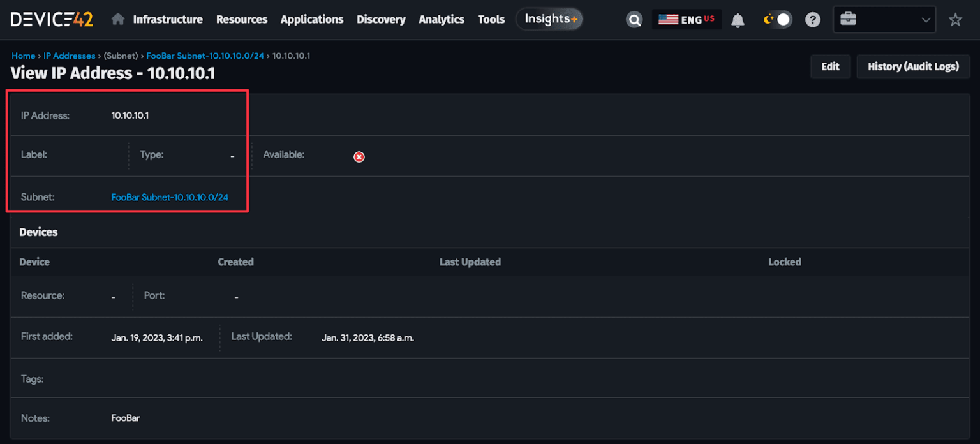Open the Infrastructure menu
980x444 pixels.
168,19
